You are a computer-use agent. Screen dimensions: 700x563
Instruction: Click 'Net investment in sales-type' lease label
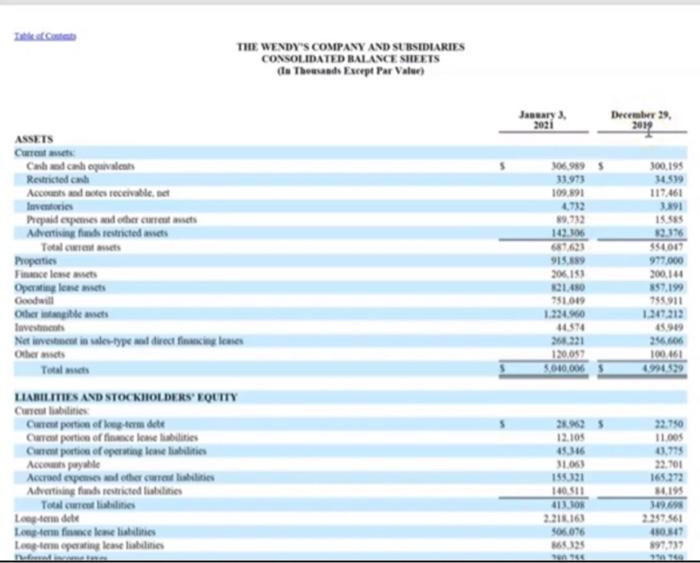click(129, 341)
